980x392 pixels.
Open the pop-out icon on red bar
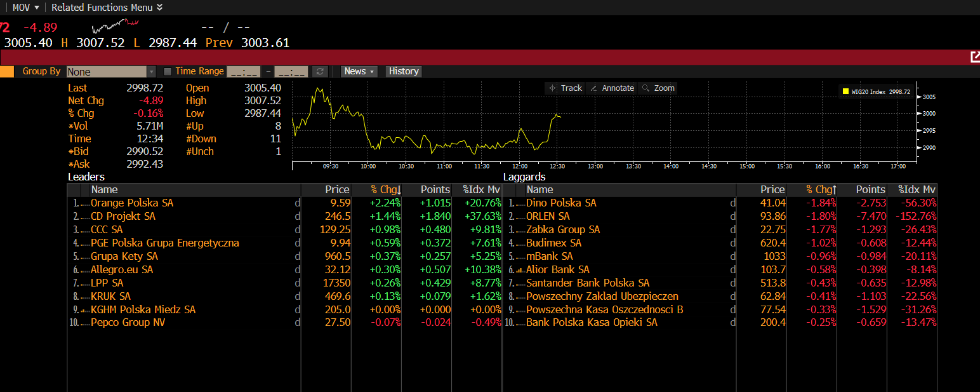[975, 57]
